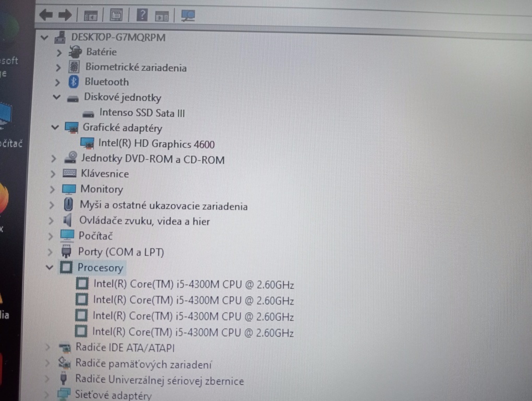This screenshot has height=401, width=532.
Task: Click the scan for hardware changes monitor icon
Action: [188, 16]
